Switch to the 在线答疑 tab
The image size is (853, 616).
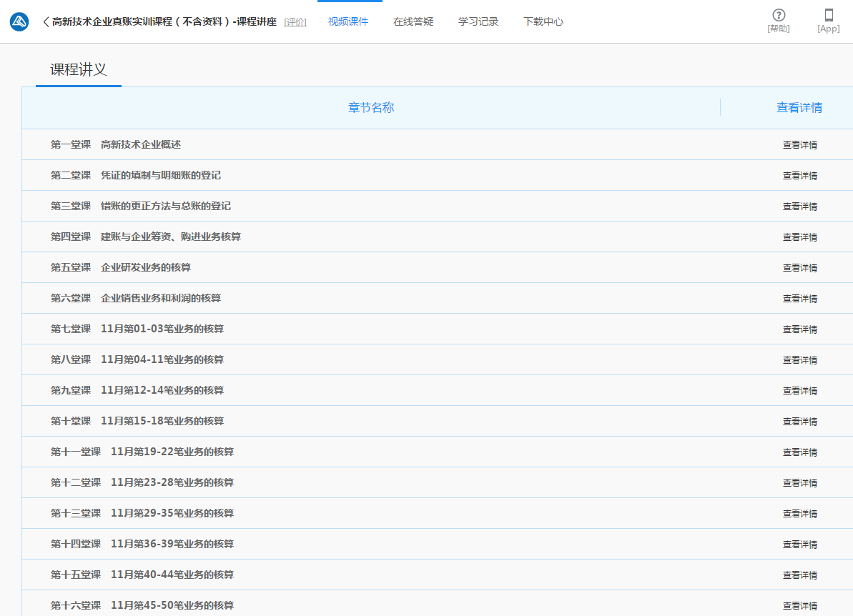coord(413,21)
